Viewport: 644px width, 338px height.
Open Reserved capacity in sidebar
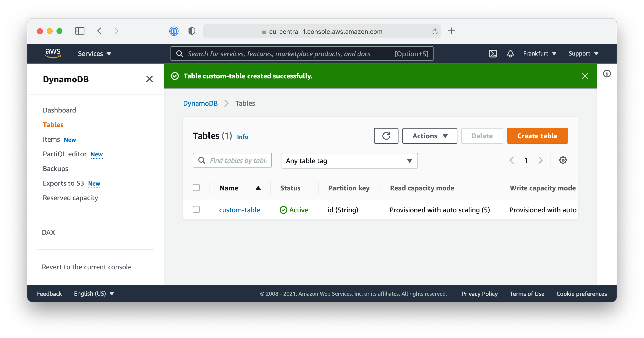[x=70, y=198]
